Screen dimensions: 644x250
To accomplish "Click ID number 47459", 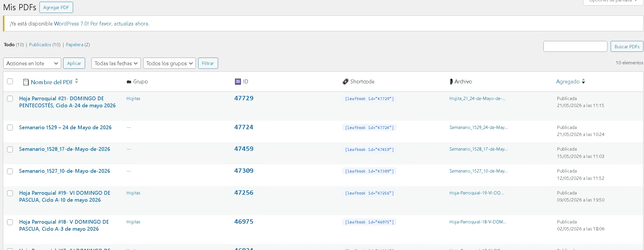I will pos(244,149).
